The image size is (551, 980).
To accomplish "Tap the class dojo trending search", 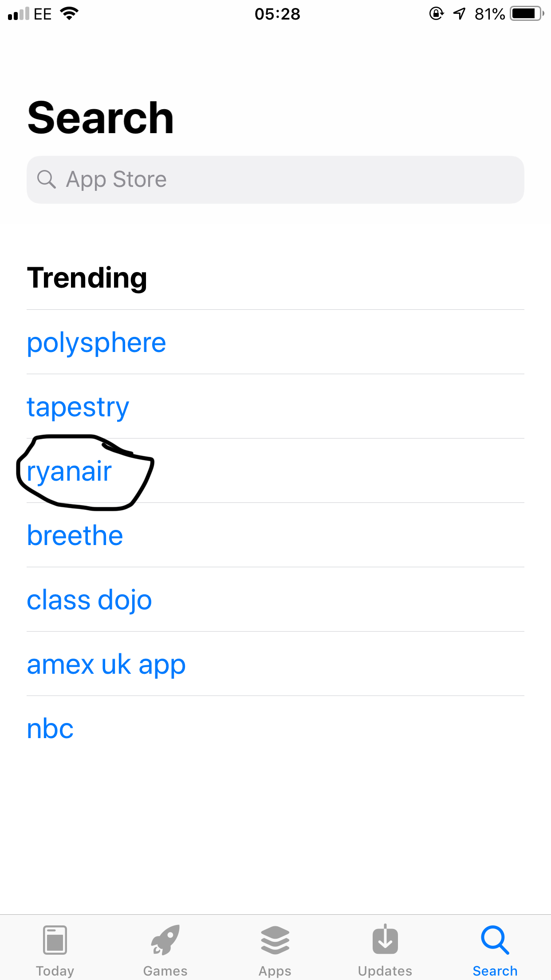I will click(x=89, y=600).
